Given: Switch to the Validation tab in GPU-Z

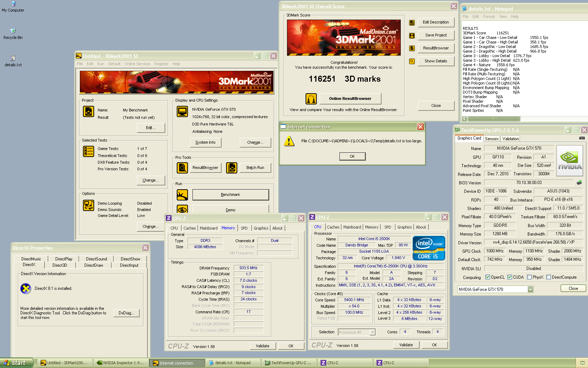Looking at the screenshot, I should (x=510, y=139).
